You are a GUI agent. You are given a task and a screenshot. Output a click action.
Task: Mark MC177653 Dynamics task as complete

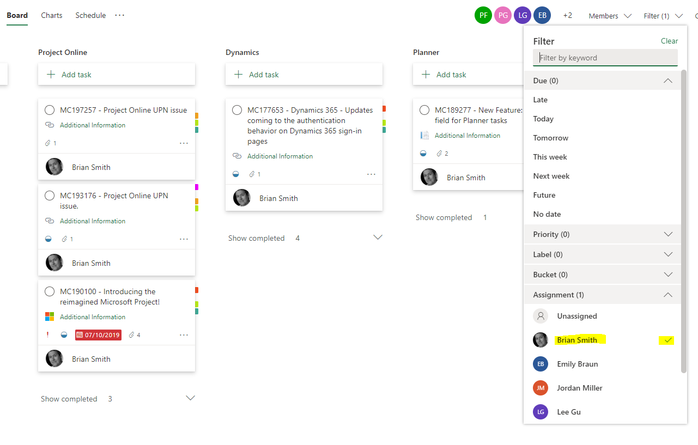237,110
